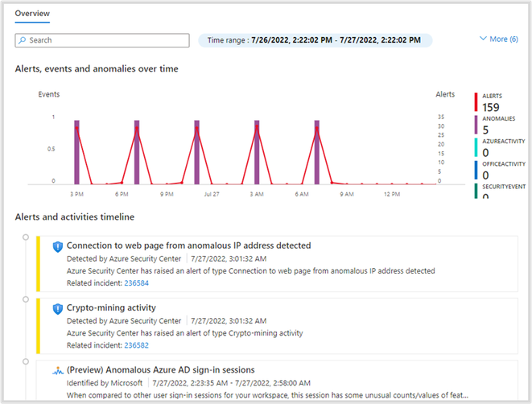Click the Search input field
This screenshot has width=532, height=404.
click(102, 40)
